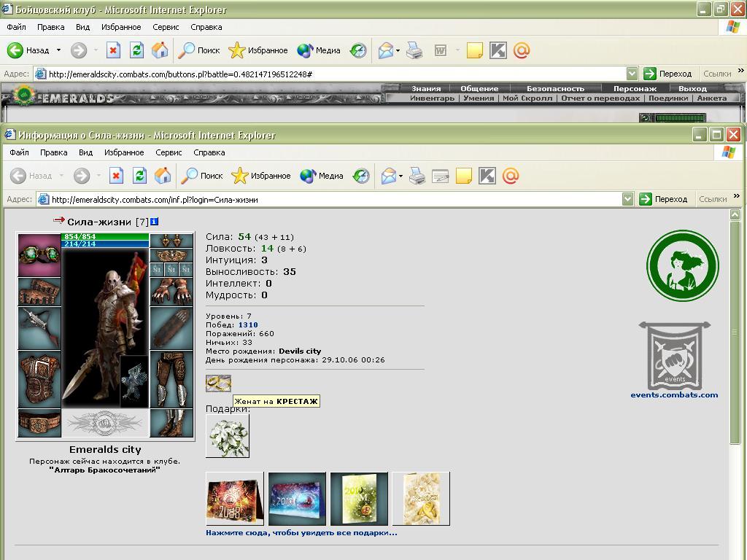Click Поиск in the Бойцовский клуб window toolbar
The width and height of the screenshot is (747, 560).
pyautogui.click(x=198, y=50)
